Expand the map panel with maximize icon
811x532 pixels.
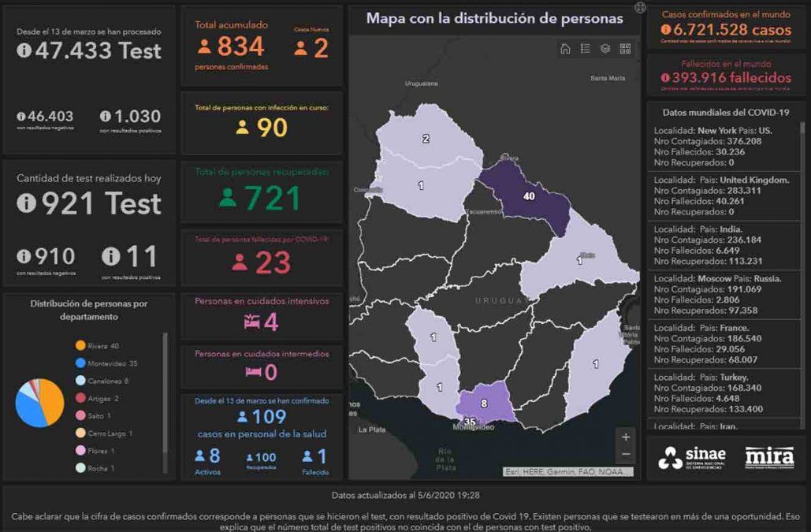(640, 7)
